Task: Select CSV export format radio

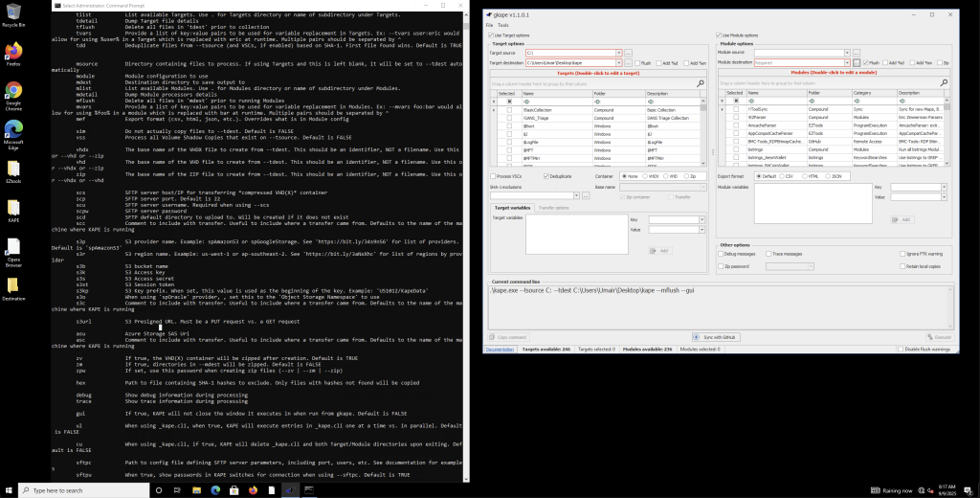Action: [x=782, y=176]
